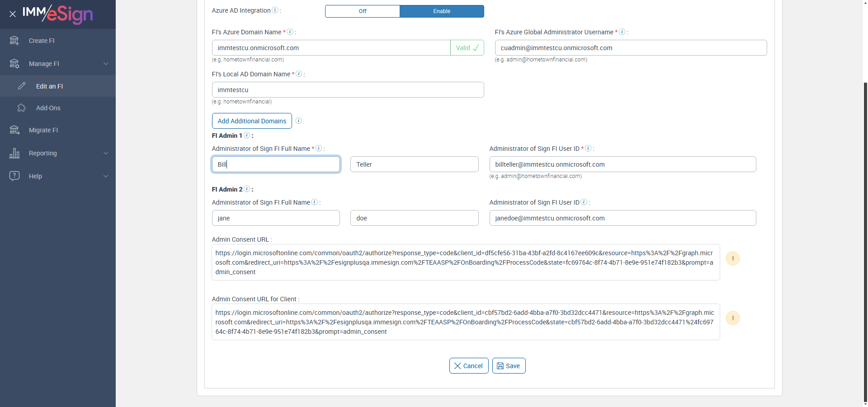Click the FI's Local AD Domain Name field

[348, 90]
